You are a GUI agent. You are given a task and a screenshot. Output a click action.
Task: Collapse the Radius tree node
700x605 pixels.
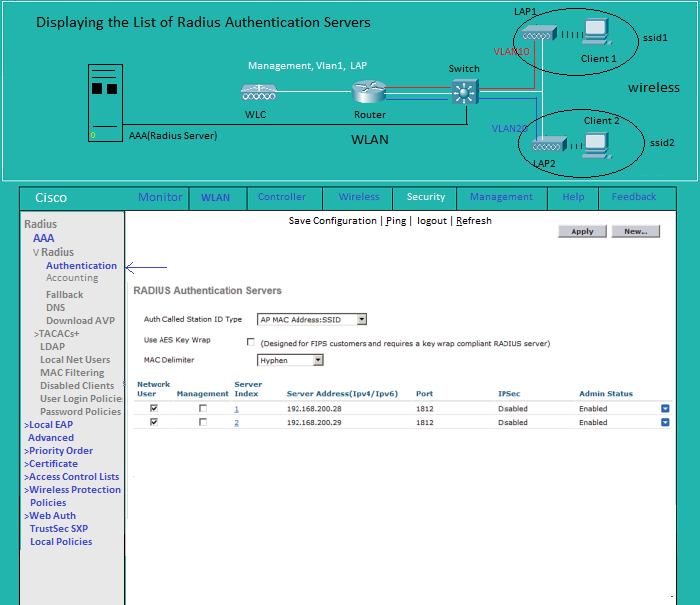pyautogui.click(x=36, y=253)
